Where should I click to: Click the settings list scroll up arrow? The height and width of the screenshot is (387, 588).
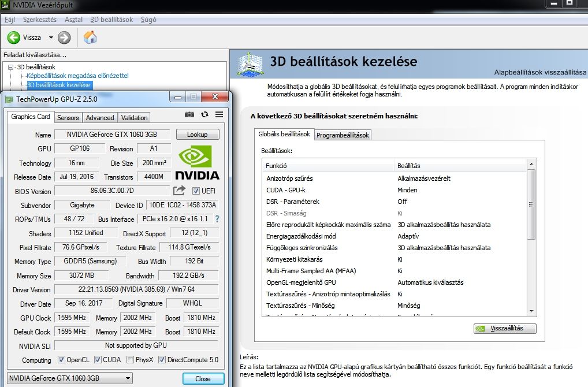tap(531, 164)
